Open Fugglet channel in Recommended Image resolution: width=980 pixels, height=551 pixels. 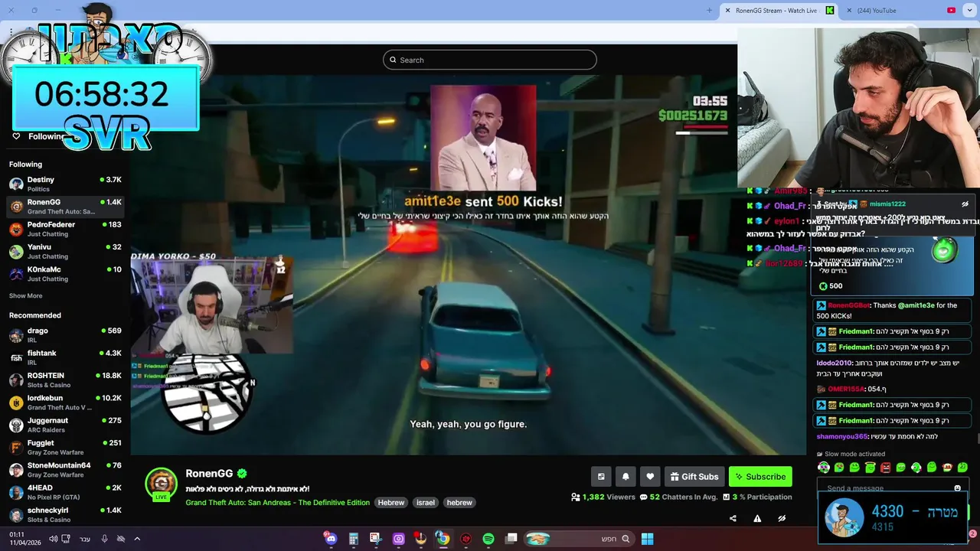click(65, 448)
